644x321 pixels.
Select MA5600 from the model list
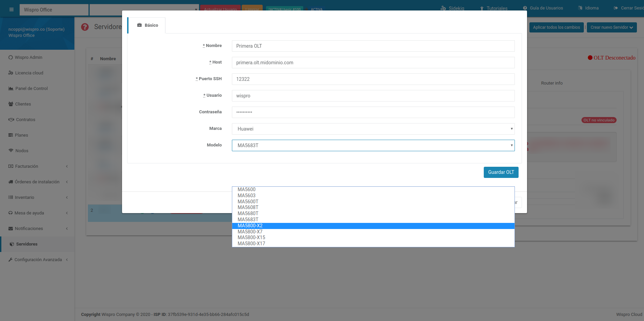tap(373, 190)
